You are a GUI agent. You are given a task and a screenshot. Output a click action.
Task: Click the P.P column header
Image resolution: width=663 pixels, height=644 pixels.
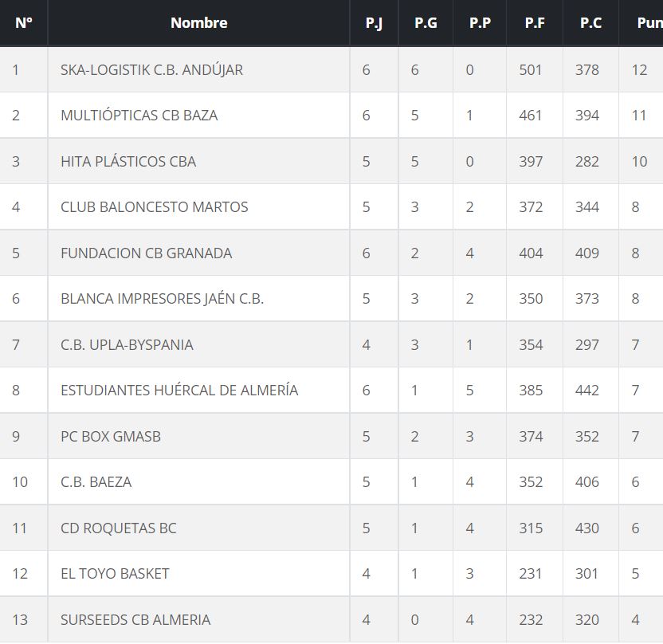[x=480, y=23]
